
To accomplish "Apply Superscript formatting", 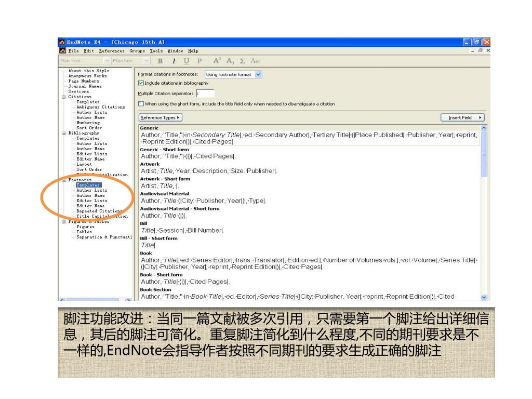I will 217,61.
